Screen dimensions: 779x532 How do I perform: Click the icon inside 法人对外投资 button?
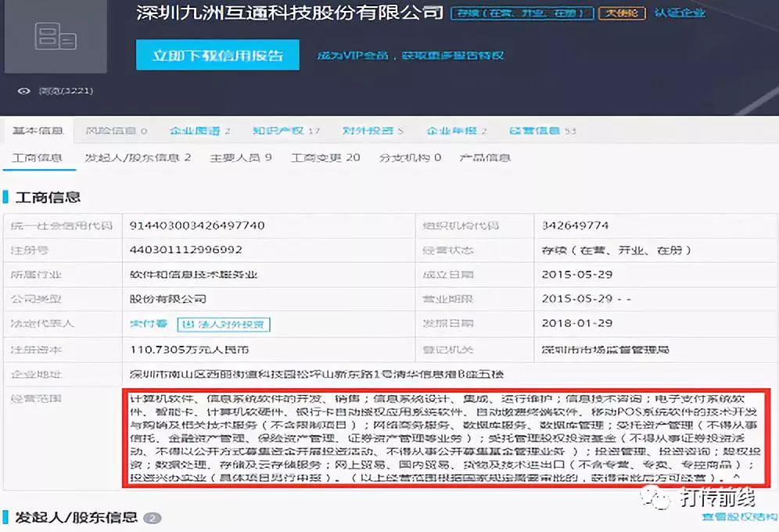click(188, 323)
